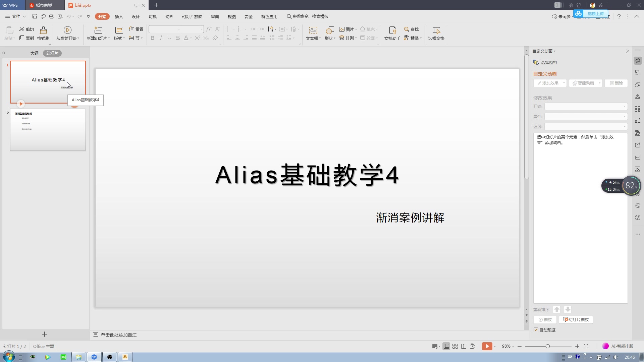Insert a text box using 文本框 icon
644x362 pixels.
[x=312, y=34]
